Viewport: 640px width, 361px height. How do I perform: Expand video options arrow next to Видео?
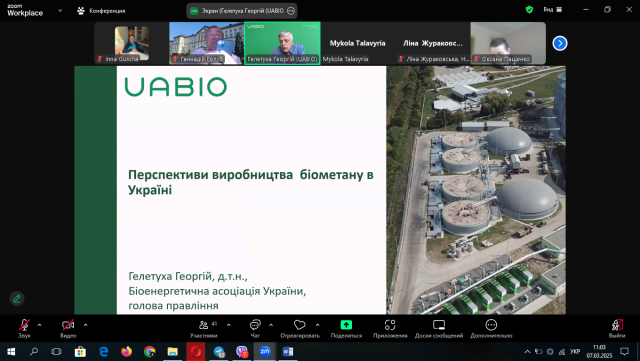click(86, 325)
